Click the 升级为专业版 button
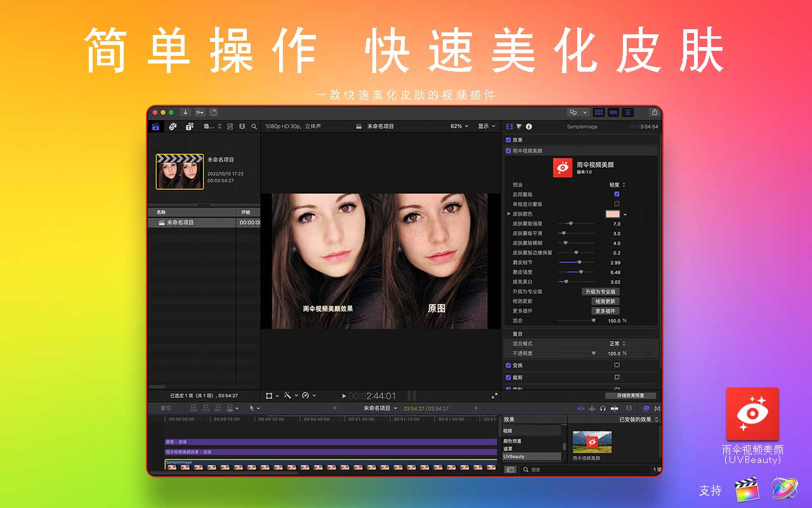 click(x=600, y=291)
